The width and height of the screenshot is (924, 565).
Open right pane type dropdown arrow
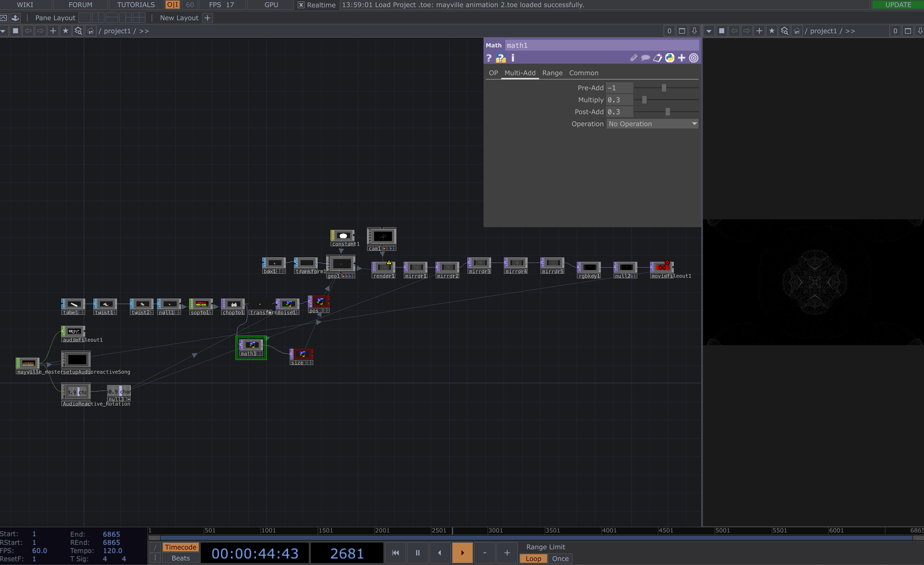pyautogui.click(x=709, y=31)
